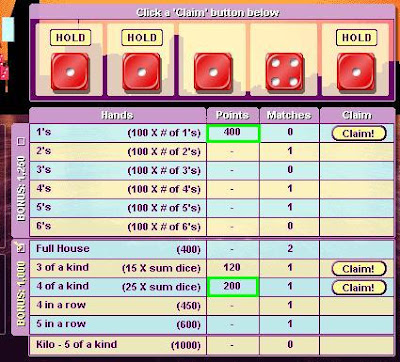This screenshot has width=400, height=362.
Task: Select the 6's hand row label
Action: click(44, 226)
